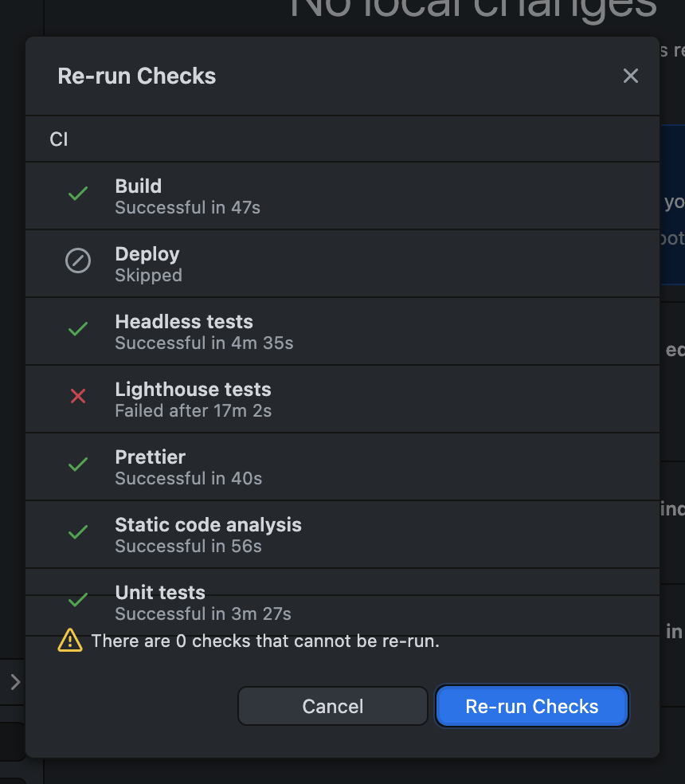Click the green checkmark next to Build
This screenshot has height=784, width=685.
[77, 194]
